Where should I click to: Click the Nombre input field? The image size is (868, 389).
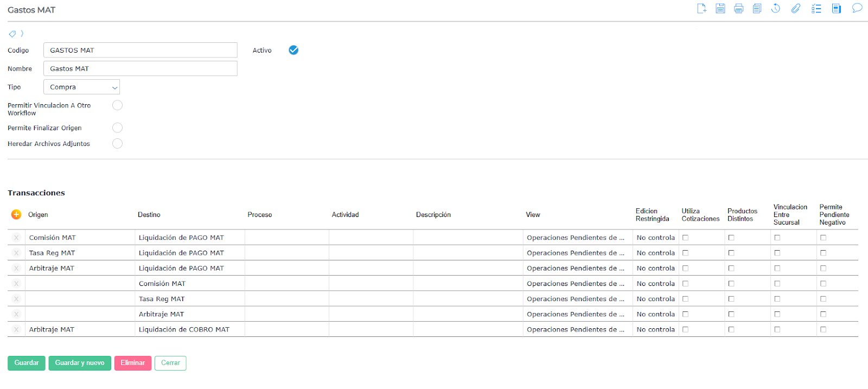click(x=140, y=68)
